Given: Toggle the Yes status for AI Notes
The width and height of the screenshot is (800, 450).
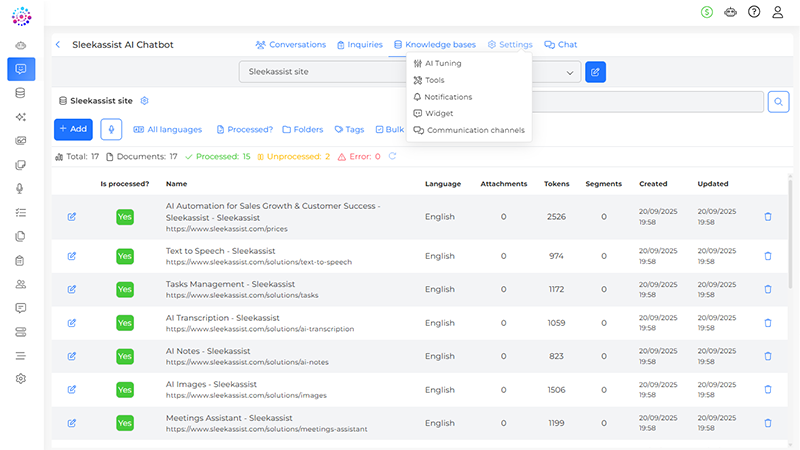Looking at the screenshot, I should (125, 357).
